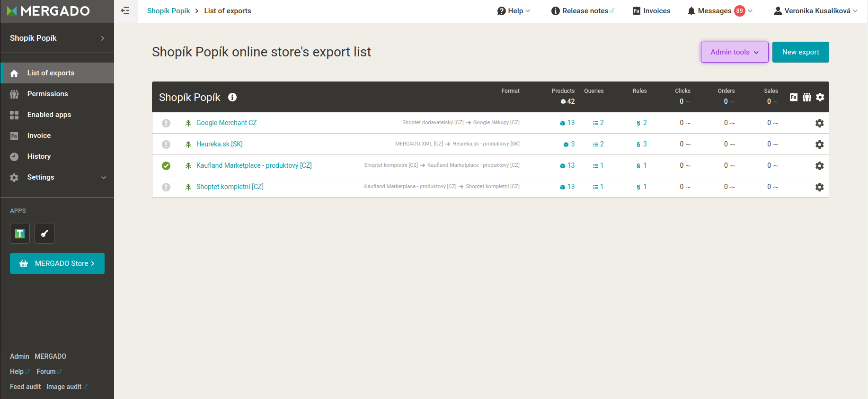Go to List of exports in sidebar
Screen dimensions: 868x399
[x=57, y=73]
